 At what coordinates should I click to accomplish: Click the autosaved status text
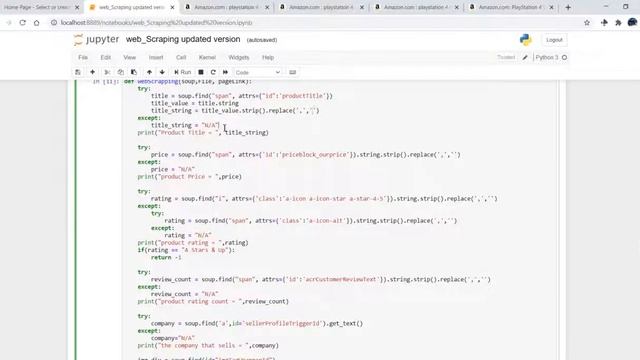[262, 40]
